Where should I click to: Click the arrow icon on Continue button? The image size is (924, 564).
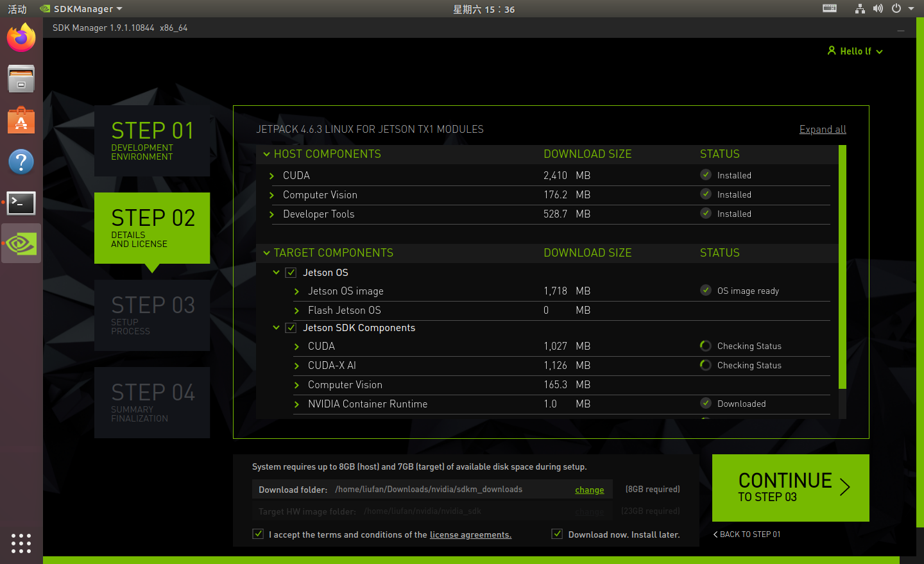pos(845,487)
